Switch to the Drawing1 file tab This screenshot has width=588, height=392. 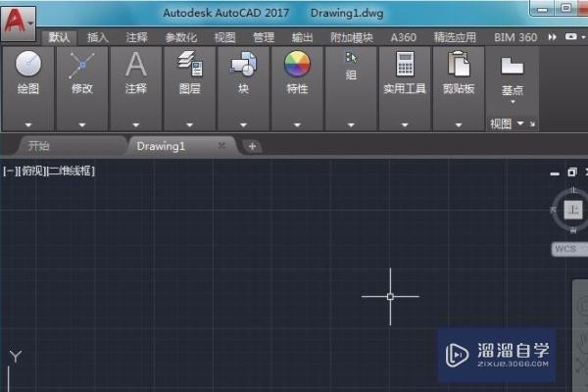point(161,146)
